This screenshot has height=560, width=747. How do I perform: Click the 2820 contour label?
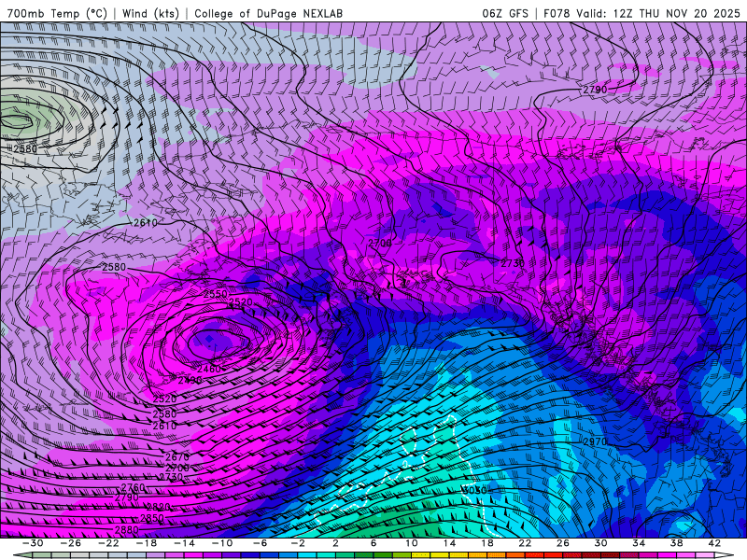click(x=159, y=507)
